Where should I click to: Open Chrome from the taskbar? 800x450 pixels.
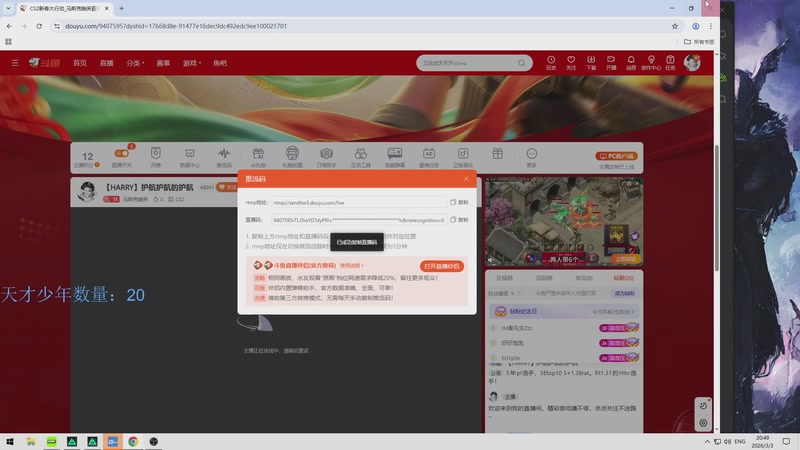133,441
